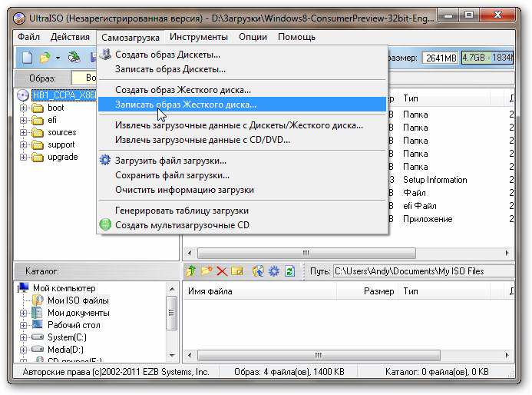
Task: Expand the System(C:) drive node
Action: 24,337
